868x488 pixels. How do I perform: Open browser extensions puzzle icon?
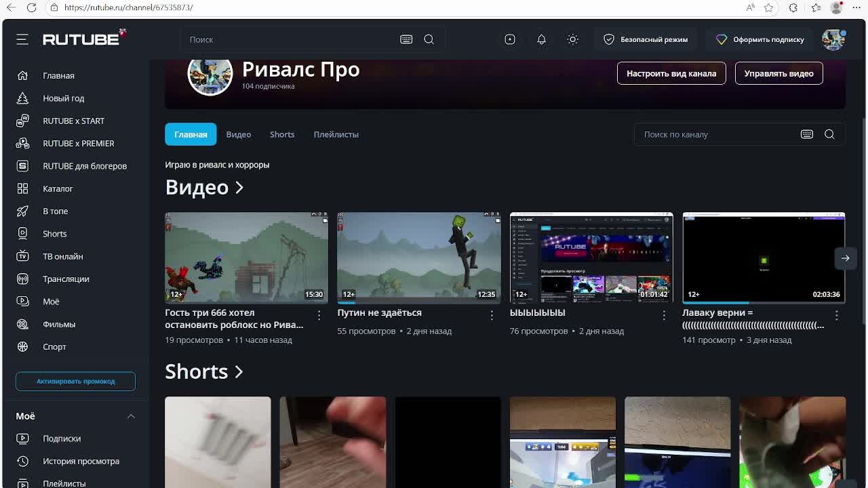point(793,7)
